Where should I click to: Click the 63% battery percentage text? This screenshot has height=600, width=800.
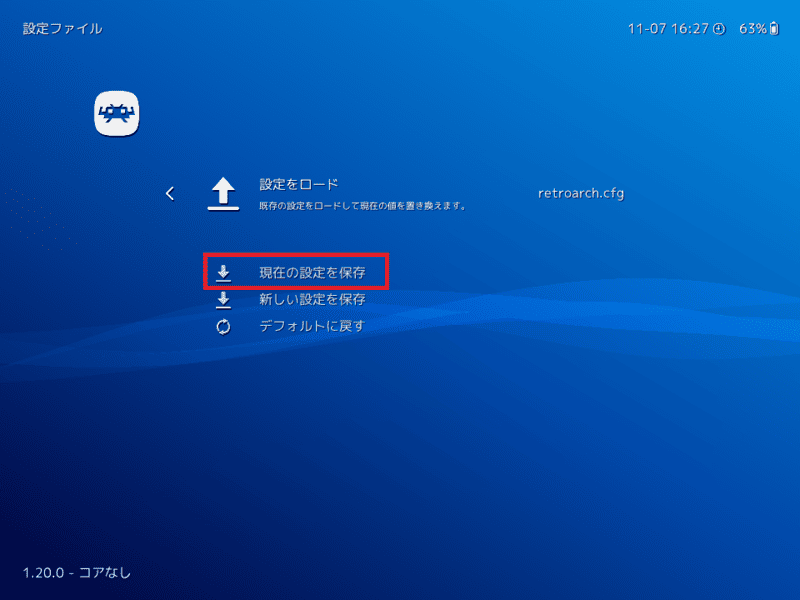(753, 29)
